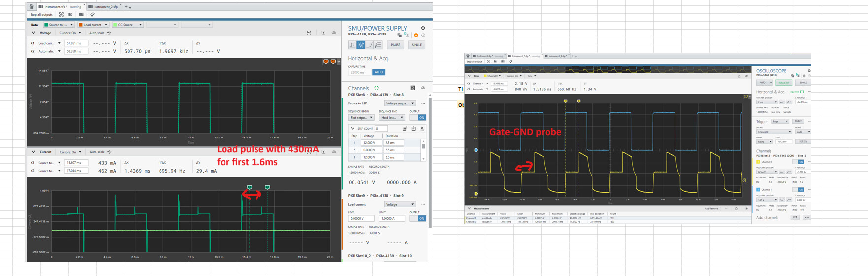
Task: Toggle Voltage graph visibility eye icon
Action: pos(334,33)
